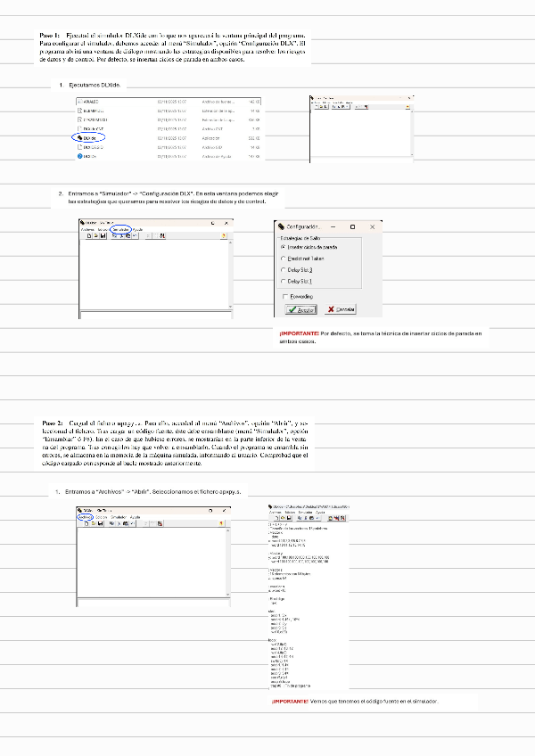535x756 pixels.
Task: Enable the Forwarding checkbox
Action: coord(284,296)
